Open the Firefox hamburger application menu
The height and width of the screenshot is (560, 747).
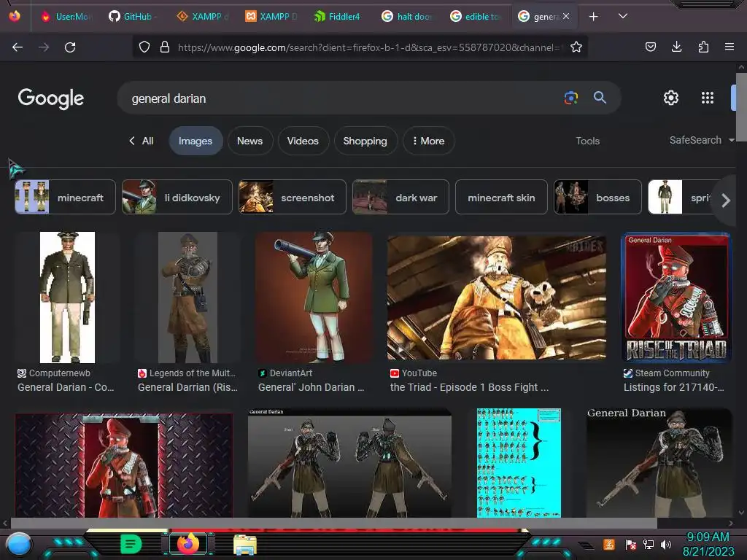[729, 47]
